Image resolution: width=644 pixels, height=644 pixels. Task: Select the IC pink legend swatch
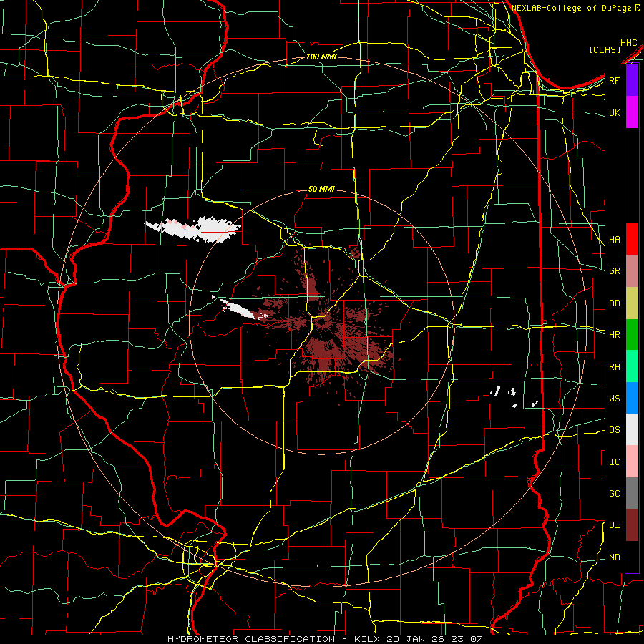[x=632, y=462]
